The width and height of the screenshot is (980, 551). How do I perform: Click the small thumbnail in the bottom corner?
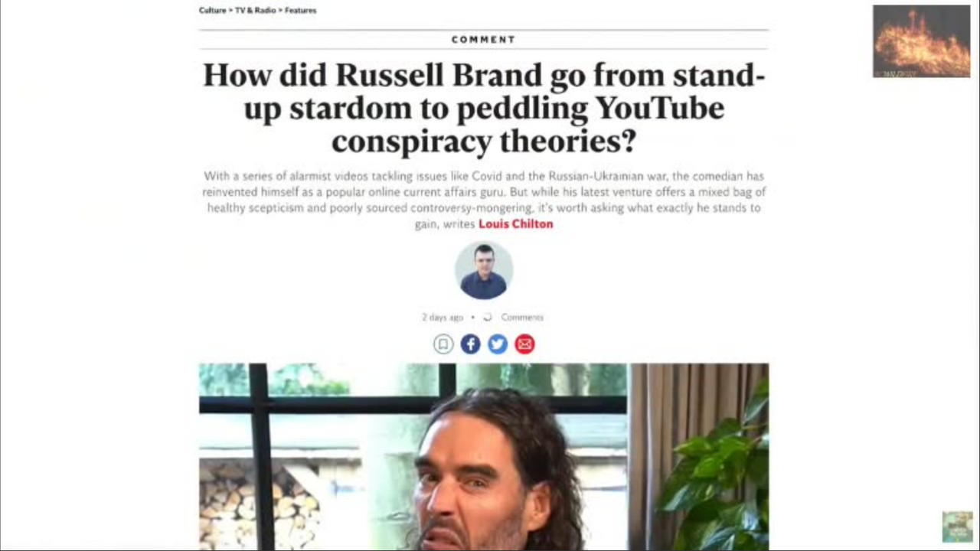tap(957, 527)
